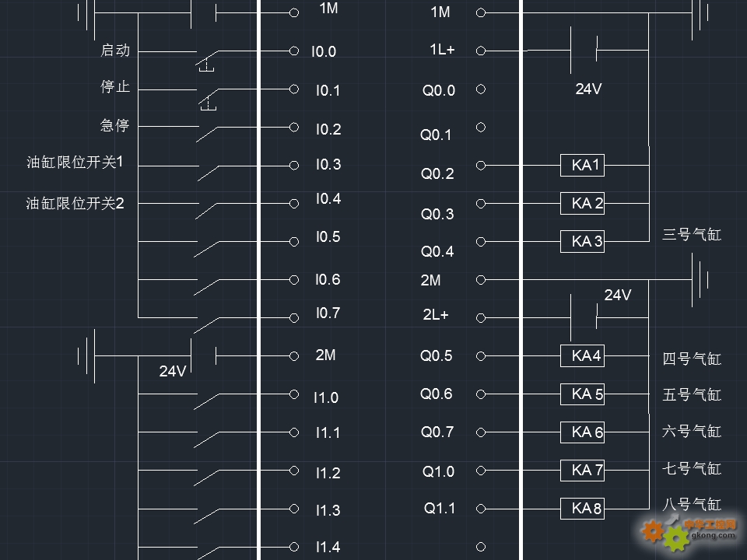Click the I0.4 input terminal label
Viewport: 747px width, 560px height.
pos(328,198)
